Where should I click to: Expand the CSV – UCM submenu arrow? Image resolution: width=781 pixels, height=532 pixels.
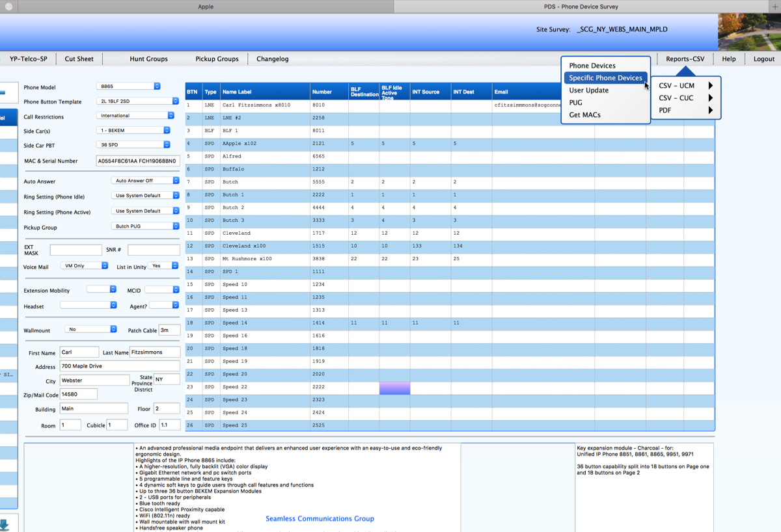pos(710,86)
